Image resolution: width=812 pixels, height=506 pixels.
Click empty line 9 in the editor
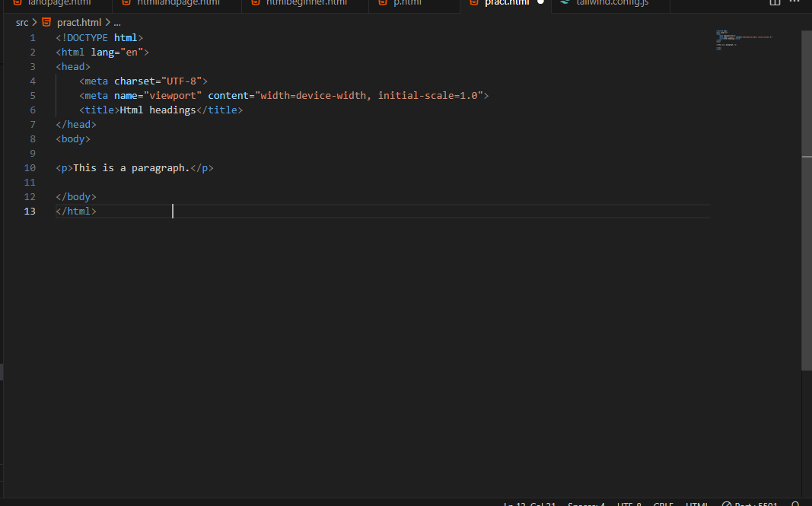[382, 153]
